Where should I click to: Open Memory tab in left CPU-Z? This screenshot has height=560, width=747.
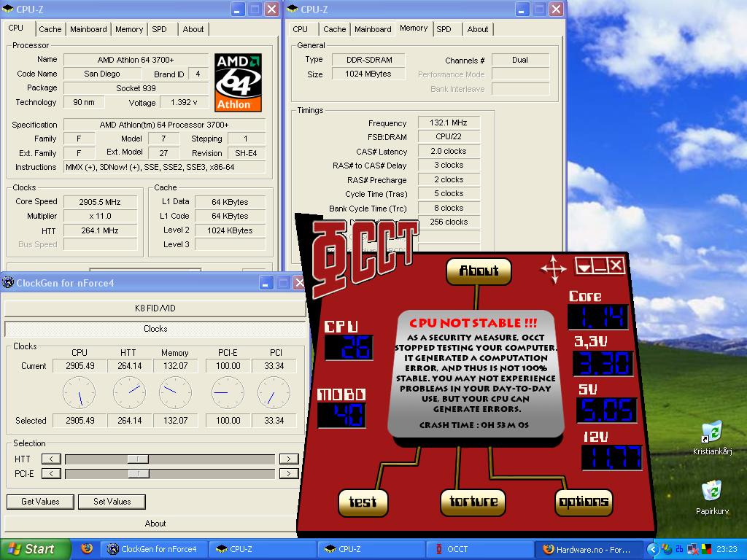point(128,29)
